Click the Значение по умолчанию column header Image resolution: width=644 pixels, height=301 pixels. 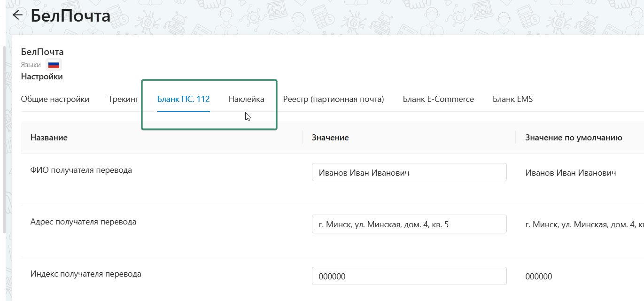click(574, 138)
